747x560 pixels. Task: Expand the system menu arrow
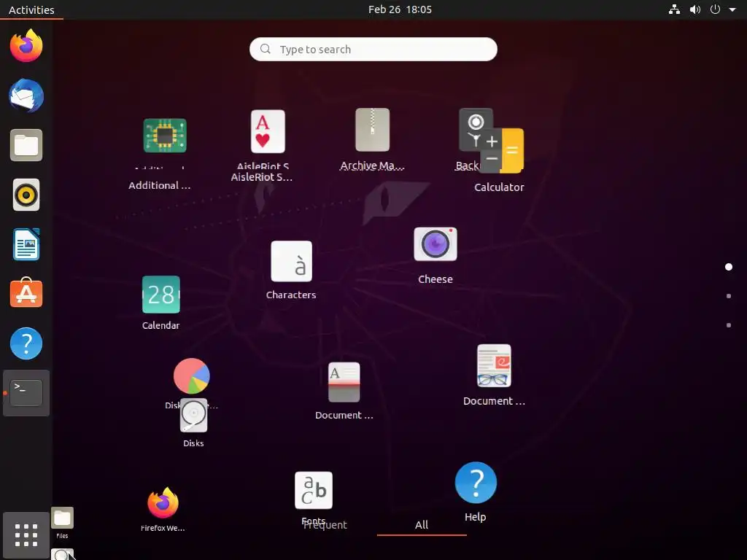pos(732,9)
